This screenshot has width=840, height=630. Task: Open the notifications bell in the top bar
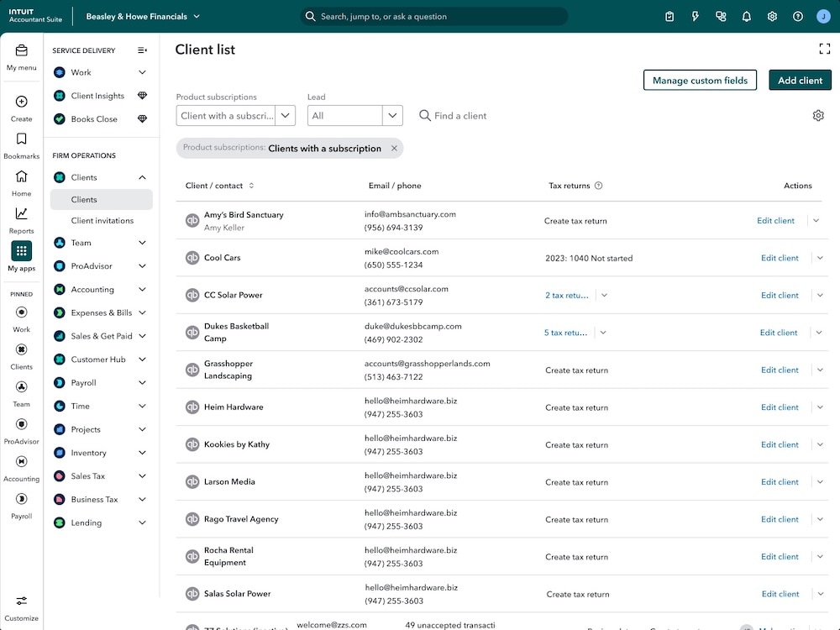click(746, 16)
